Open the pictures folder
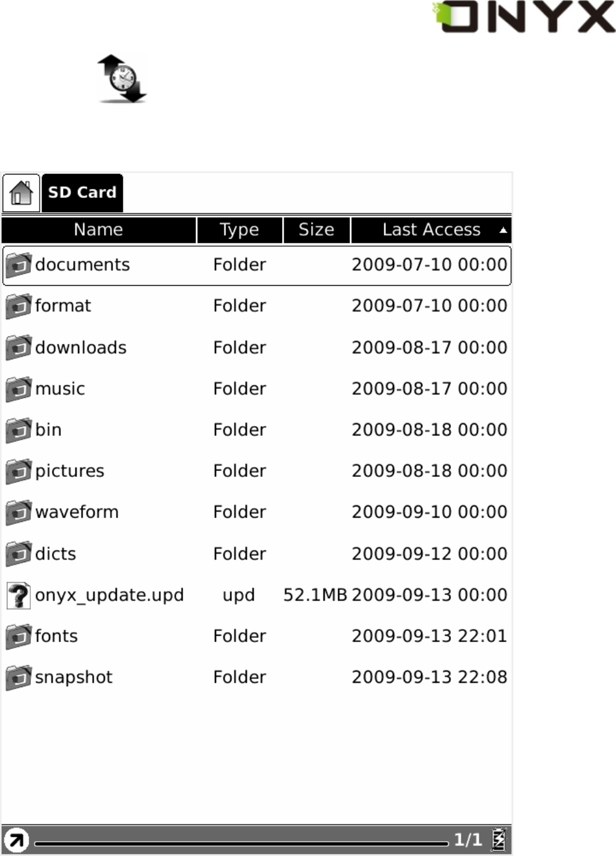This screenshot has height=856, width=616. point(69,471)
